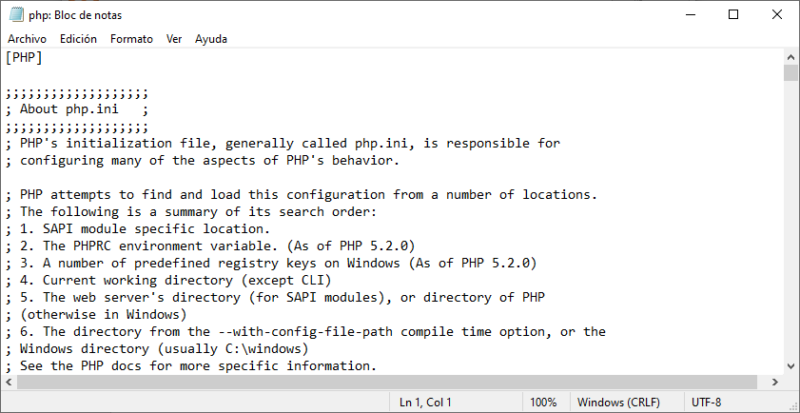Click the vertical scrollbar up arrow

click(x=791, y=56)
